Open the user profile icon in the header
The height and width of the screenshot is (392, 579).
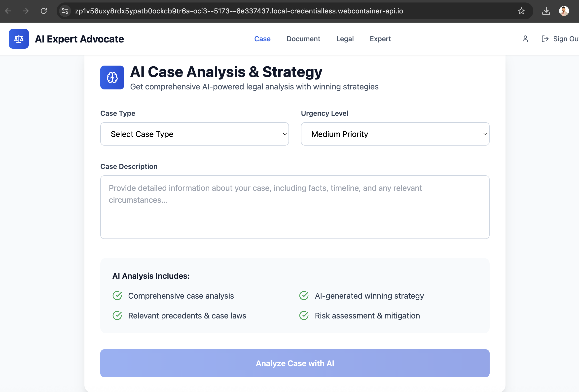pyautogui.click(x=525, y=39)
